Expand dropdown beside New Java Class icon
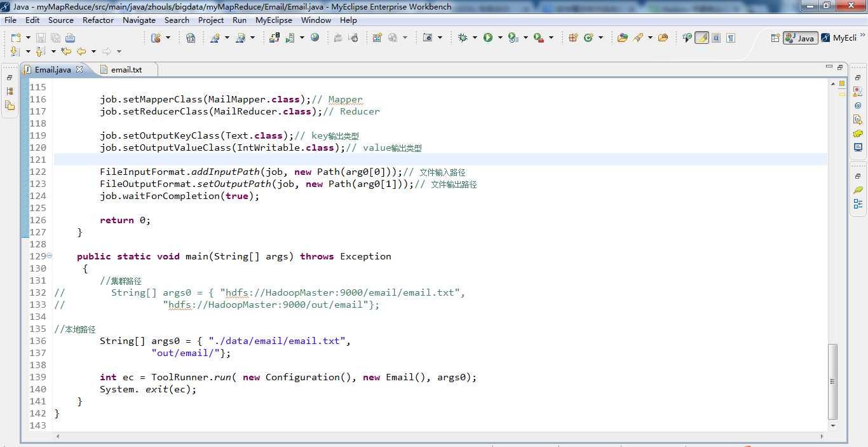 [x=600, y=38]
